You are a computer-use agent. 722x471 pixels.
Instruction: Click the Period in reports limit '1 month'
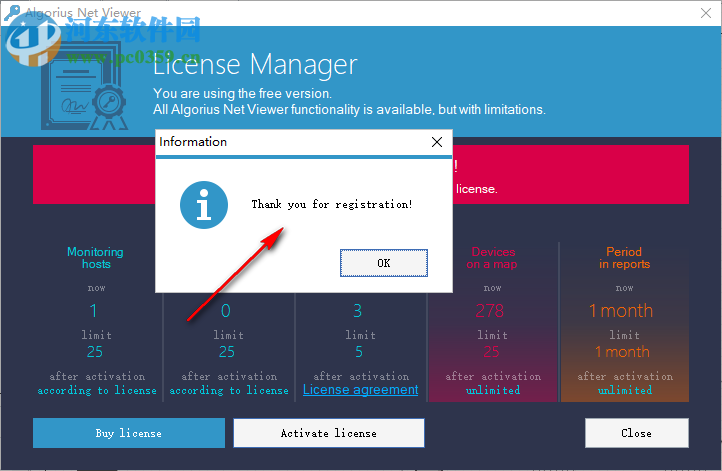click(622, 352)
